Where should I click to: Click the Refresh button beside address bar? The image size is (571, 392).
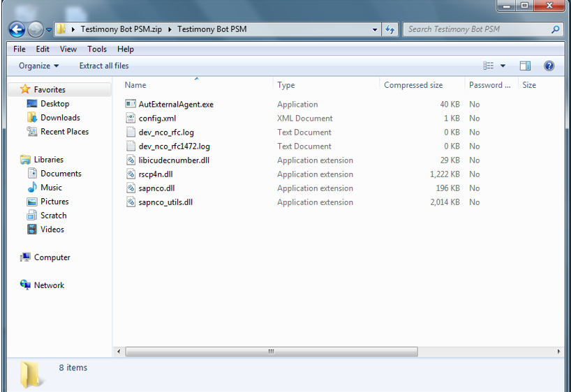(x=390, y=29)
